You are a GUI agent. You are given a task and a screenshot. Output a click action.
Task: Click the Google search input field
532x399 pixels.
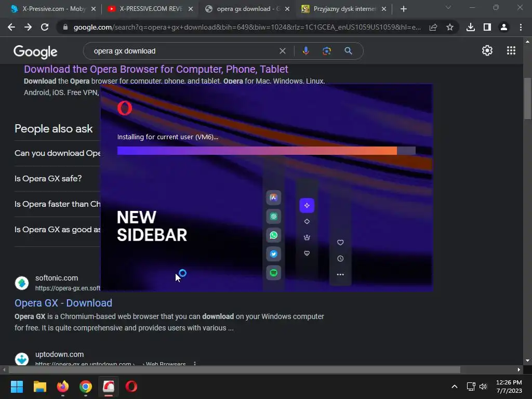coord(183,51)
